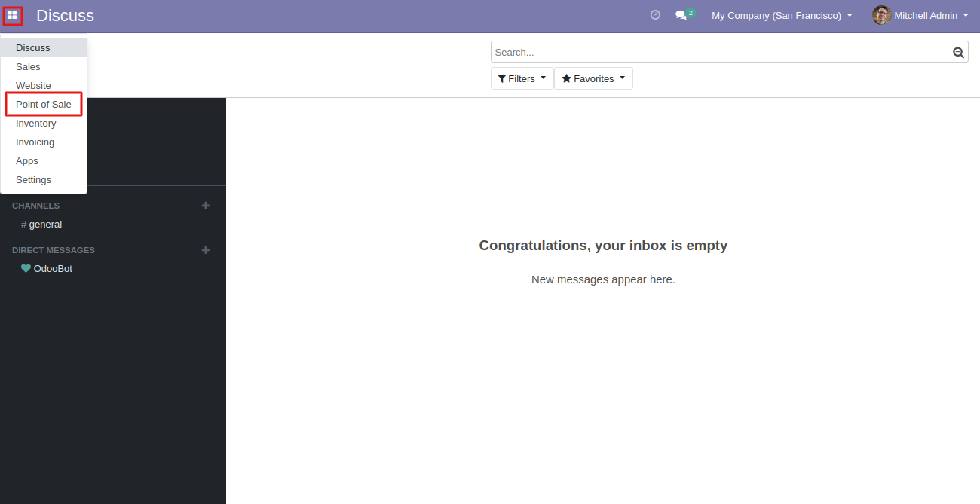
Task: Open the apps grid menu icon
Action: [x=12, y=15]
